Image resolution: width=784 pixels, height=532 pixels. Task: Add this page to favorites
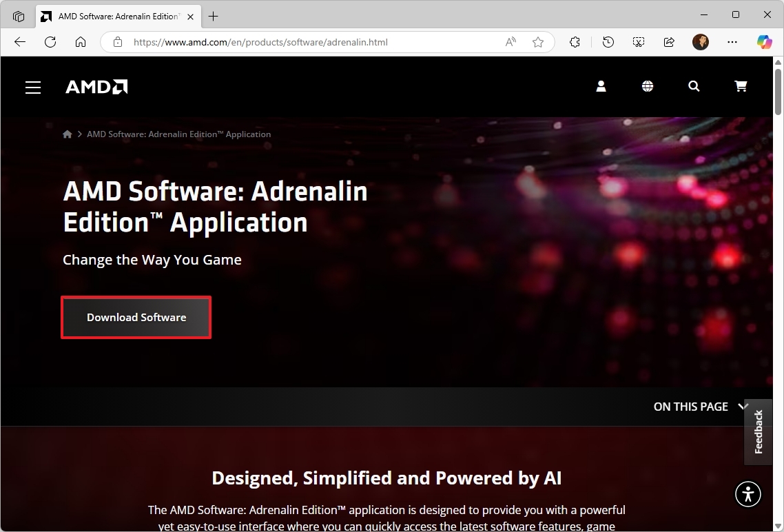tap(538, 42)
